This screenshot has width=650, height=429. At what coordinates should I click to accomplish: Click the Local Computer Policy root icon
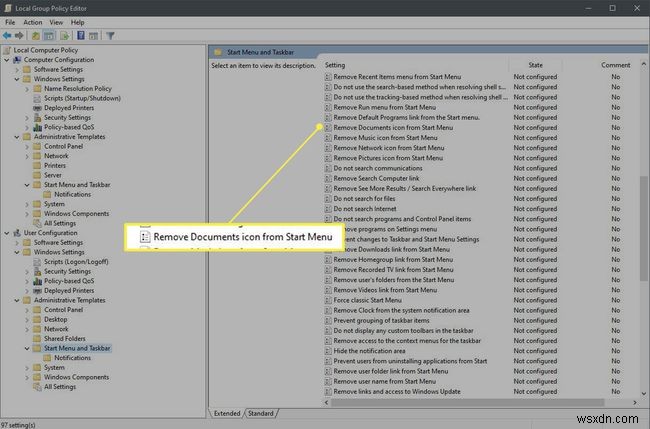click(7, 50)
